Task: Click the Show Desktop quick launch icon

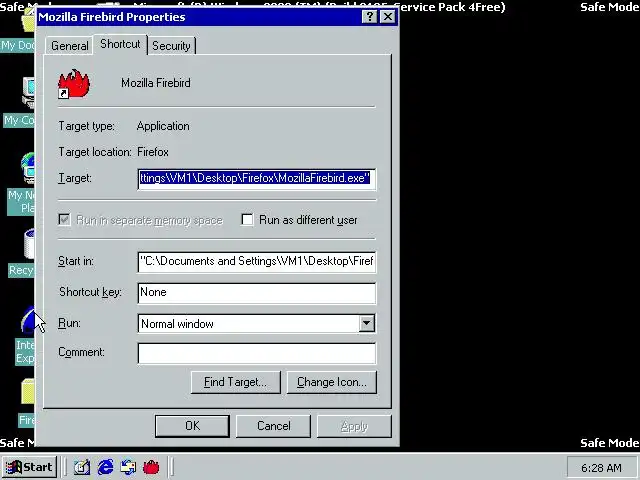Action: coord(82,467)
